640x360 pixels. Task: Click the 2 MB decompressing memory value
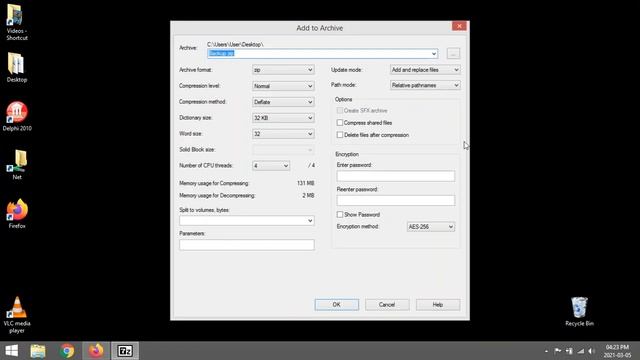[308, 196]
